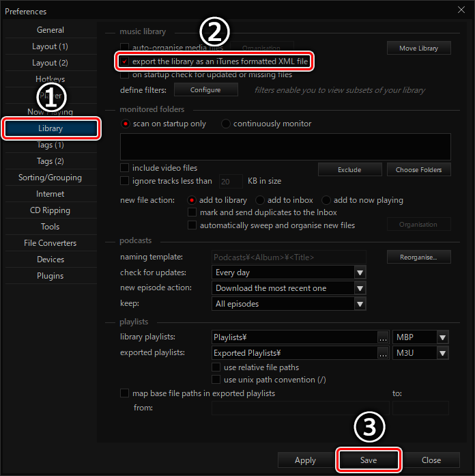
Task: Open MBP library playlist format dropdown
Action: click(442, 337)
